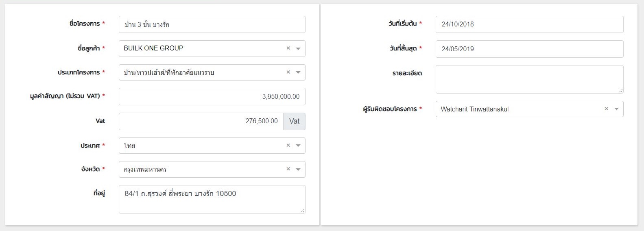The image size is (644, 231).
Task: Click the empty รายละเอียด details textarea
Action: point(529,79)
